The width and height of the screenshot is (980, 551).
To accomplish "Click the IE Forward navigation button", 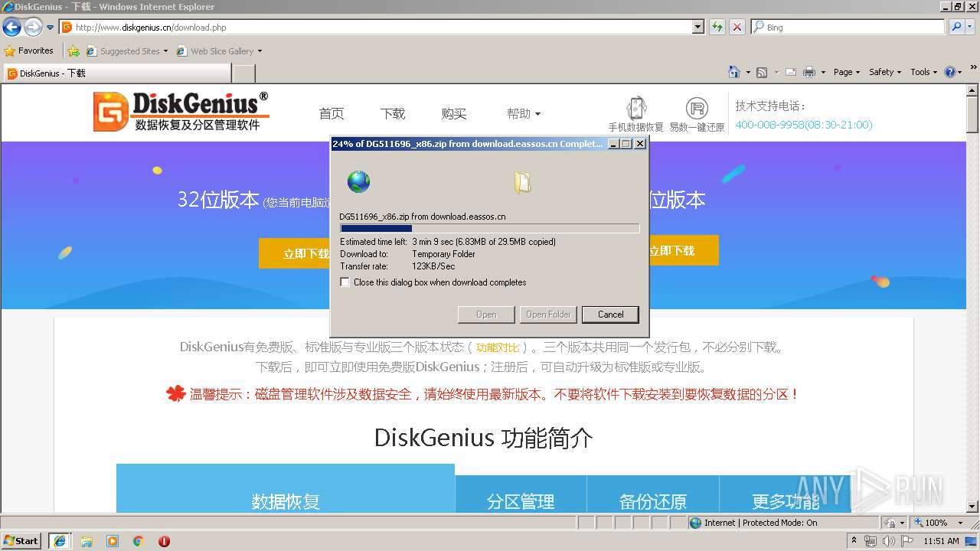I will click(x=33, y=27).
